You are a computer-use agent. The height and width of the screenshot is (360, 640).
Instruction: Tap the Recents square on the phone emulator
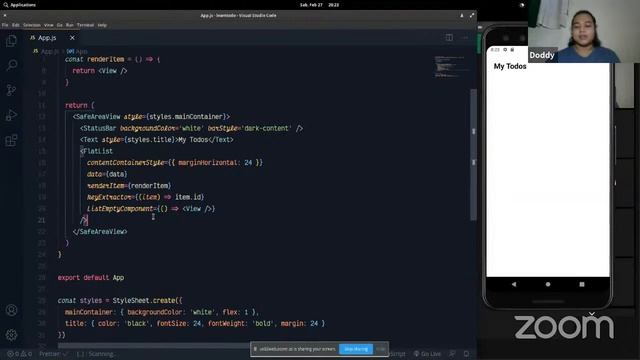pos(582,284)
